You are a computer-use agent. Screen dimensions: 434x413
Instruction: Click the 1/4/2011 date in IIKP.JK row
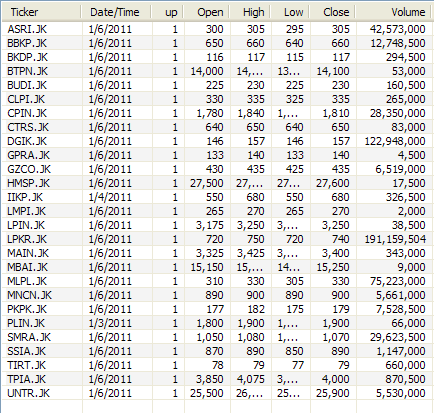tap(110, 197)
